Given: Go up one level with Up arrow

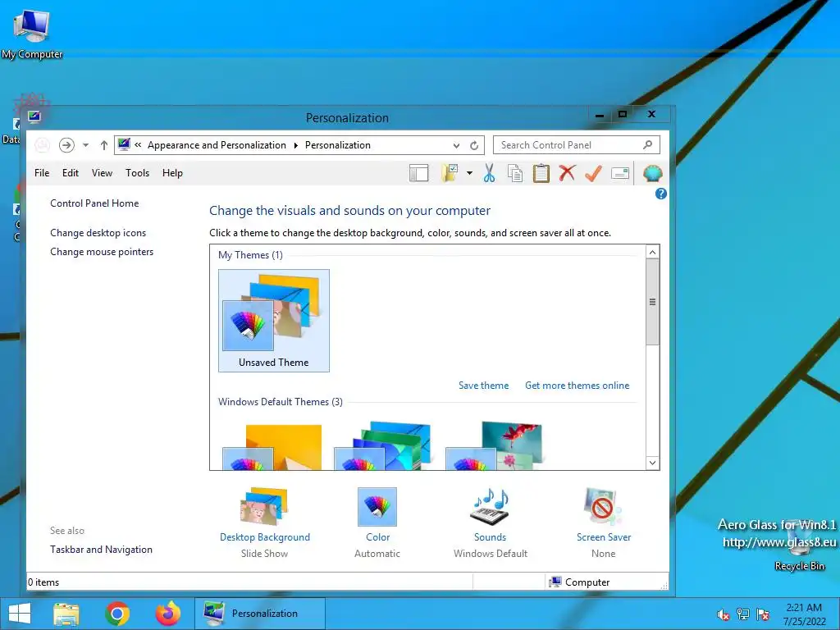Looking at the screenshot, I should pyautogui.click(x=104, y=145).
